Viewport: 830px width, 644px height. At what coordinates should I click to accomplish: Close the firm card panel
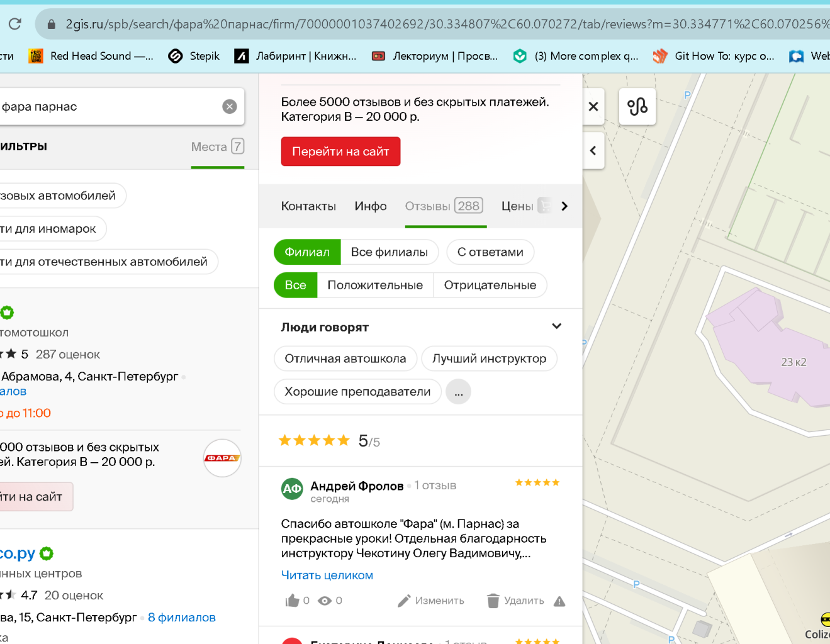click(593, 106)
